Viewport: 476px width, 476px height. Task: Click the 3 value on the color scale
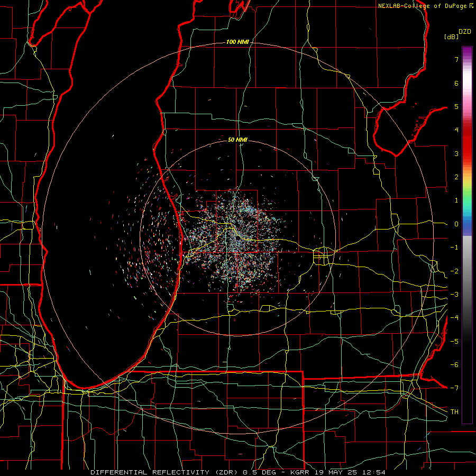(456, 153)
